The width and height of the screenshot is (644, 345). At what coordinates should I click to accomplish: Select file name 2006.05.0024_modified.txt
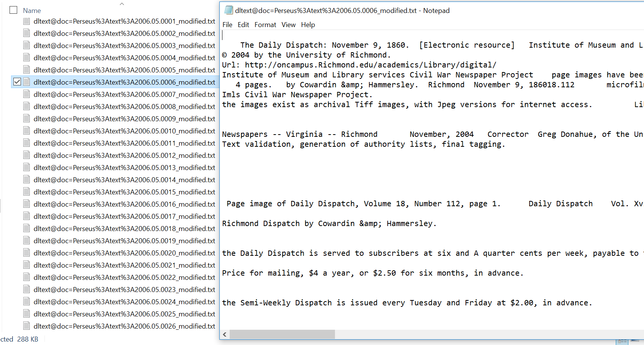(124, 302)
